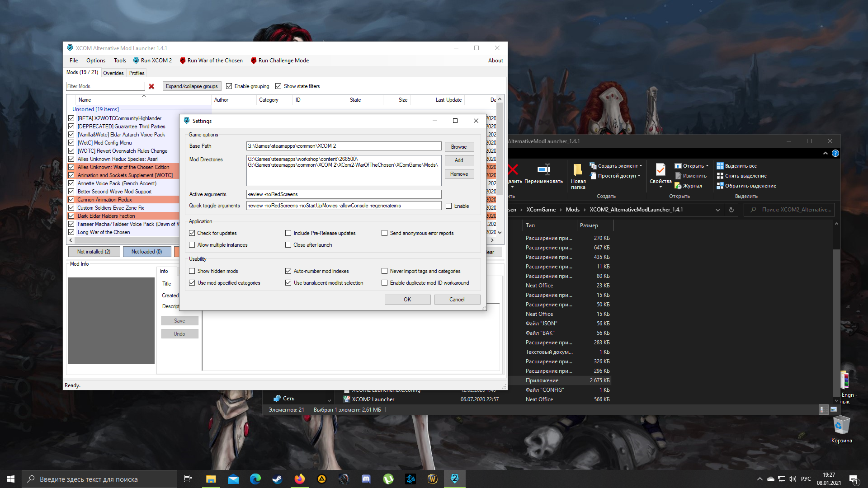This screenshot has width=868, height=488.
Task: Open the Options menu
Action: [96, 61]
